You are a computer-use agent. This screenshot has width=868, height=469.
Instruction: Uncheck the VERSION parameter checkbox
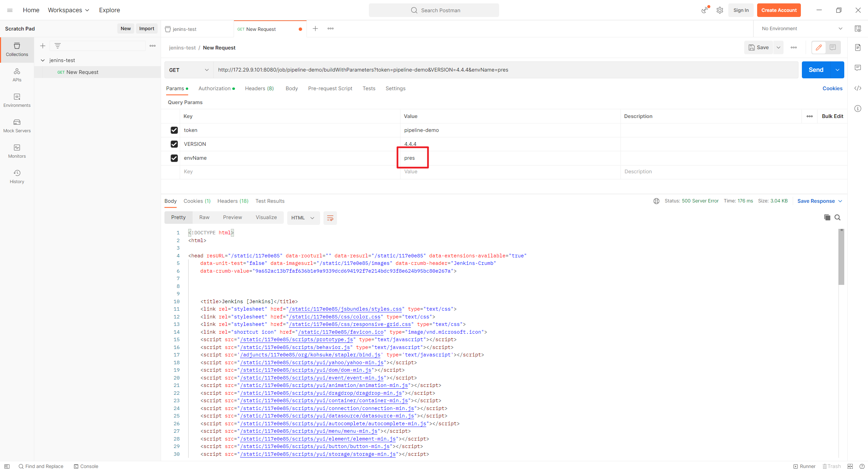[174, 144]
